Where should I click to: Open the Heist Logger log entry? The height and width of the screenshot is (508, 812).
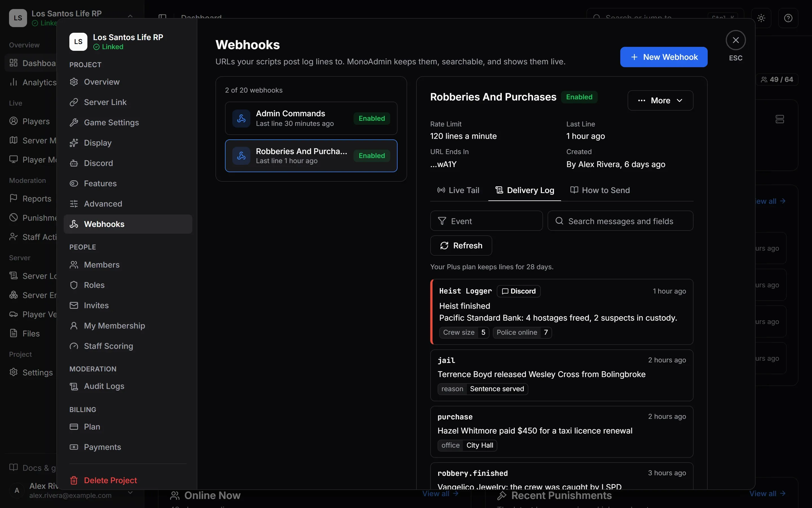562,312
